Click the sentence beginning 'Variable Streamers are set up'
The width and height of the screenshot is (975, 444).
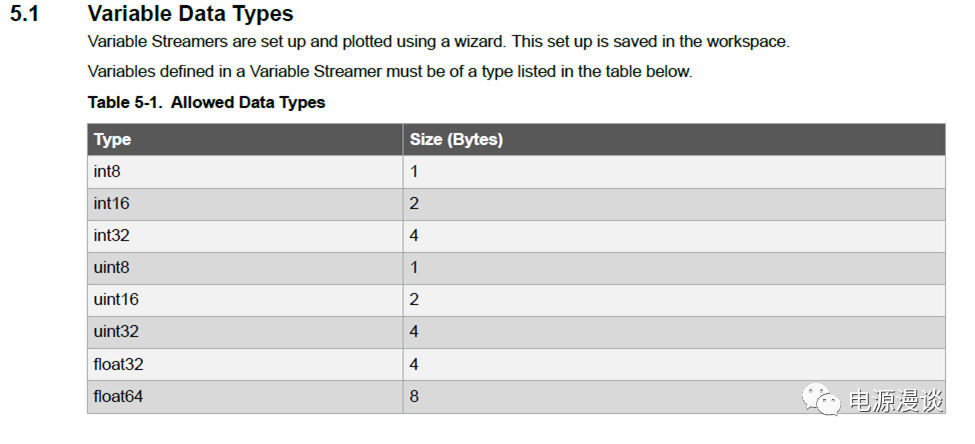[x=439, y=42]
